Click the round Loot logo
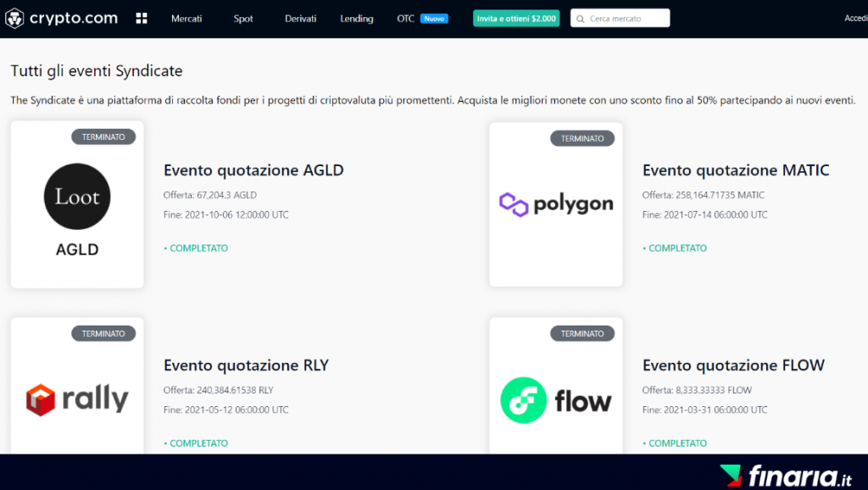This screenshot has height=490, width=868. [77, 197]
